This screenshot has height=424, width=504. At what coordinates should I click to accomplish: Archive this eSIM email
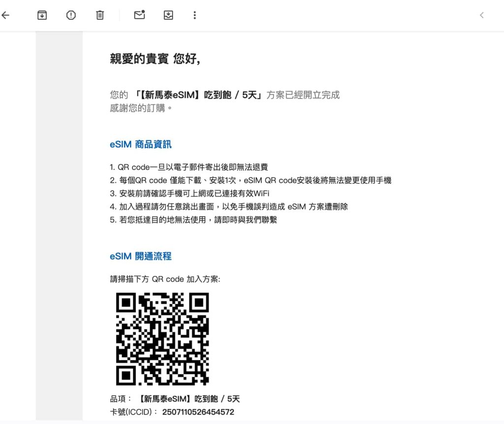click(42, 15)
